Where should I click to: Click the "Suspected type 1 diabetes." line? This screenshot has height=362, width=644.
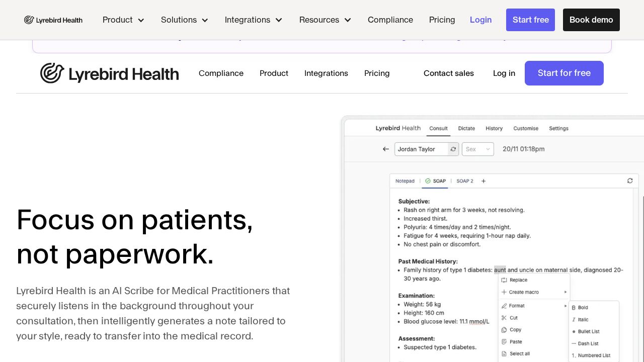click(440, 347)
